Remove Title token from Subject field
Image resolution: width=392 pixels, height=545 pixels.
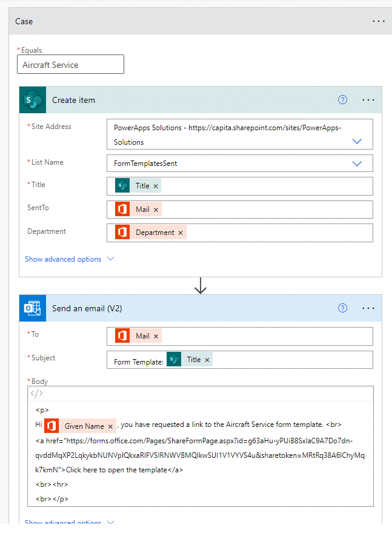coord(207,360)
